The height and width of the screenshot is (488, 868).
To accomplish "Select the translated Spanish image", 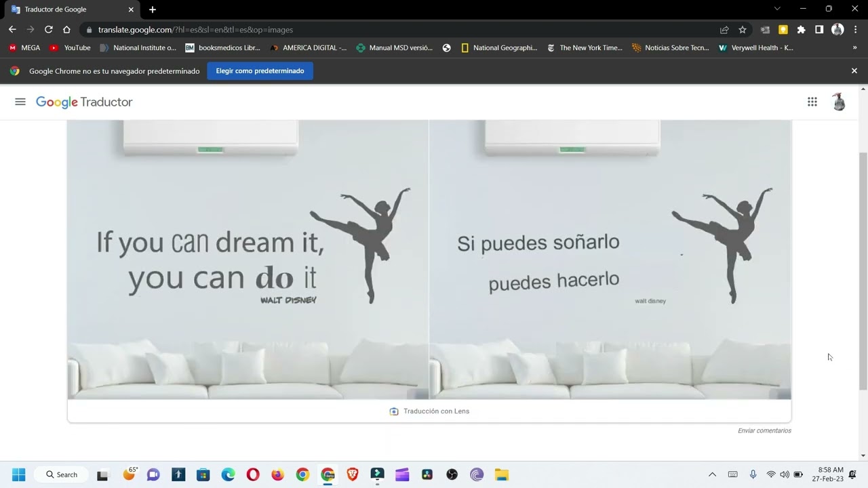I will pos(610,260).
